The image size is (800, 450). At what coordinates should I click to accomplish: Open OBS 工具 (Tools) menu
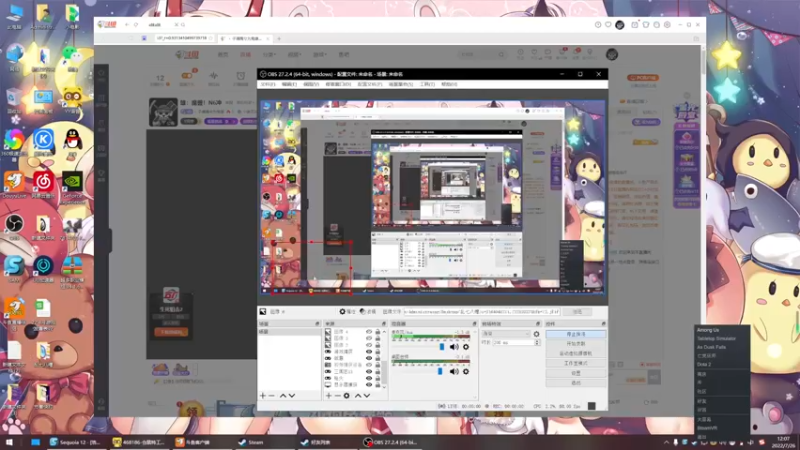pyautogui.click(x=427, y=84)
